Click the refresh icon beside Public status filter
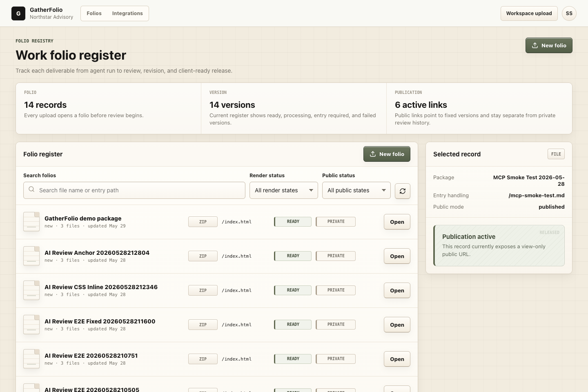 pos(403,191)
